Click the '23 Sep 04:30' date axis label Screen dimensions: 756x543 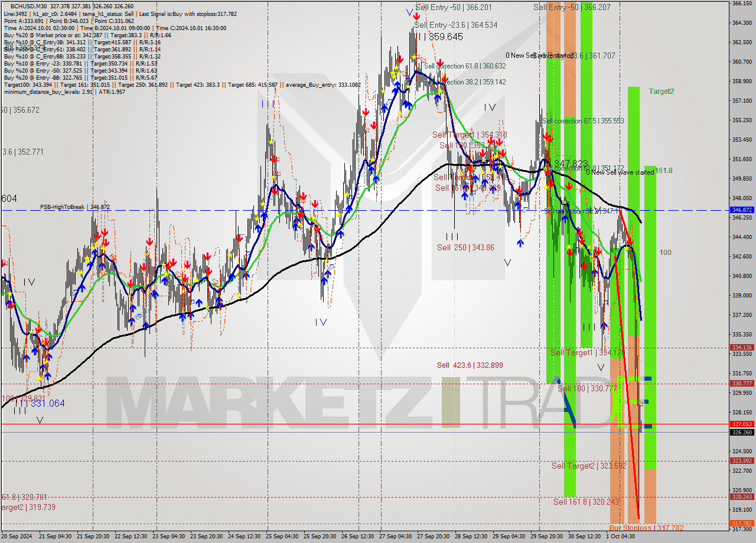coord(169,537)
